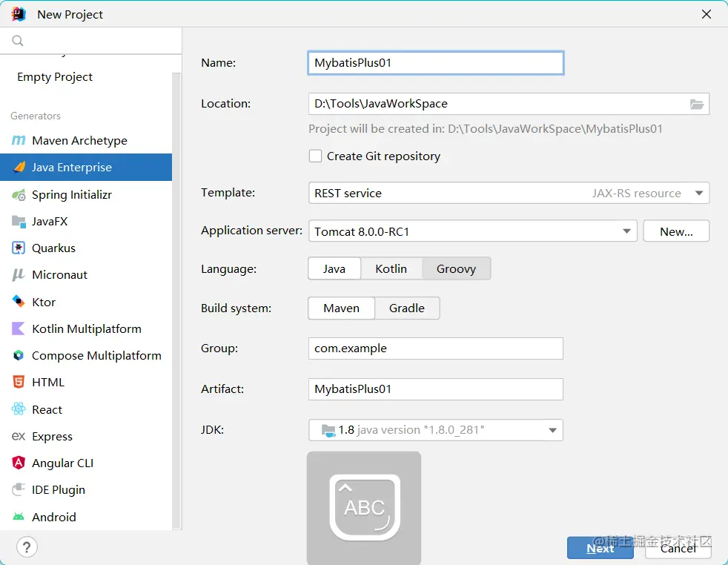This screenshot has height=565, width=728.
Task: Click the Spring Initializr leaf icon
Action: [x=19, y=195]
